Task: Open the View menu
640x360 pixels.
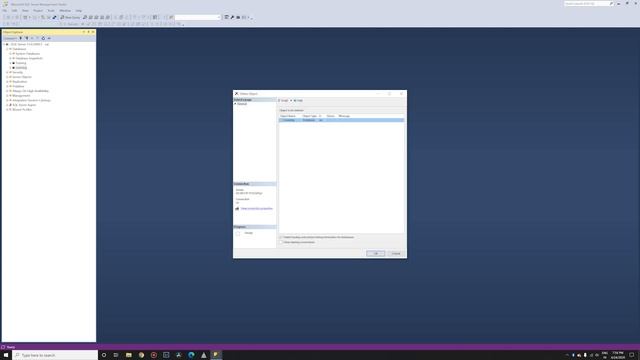Action: (x=25, y=11)
